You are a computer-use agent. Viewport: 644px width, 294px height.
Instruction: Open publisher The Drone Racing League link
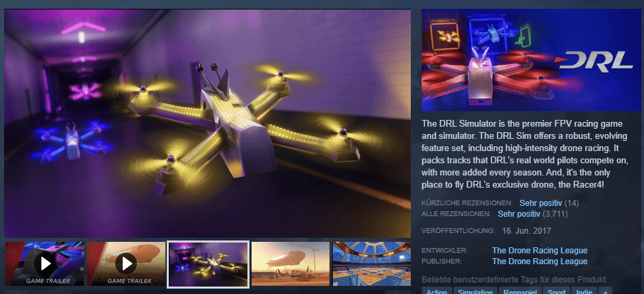(x=540, y=261)
